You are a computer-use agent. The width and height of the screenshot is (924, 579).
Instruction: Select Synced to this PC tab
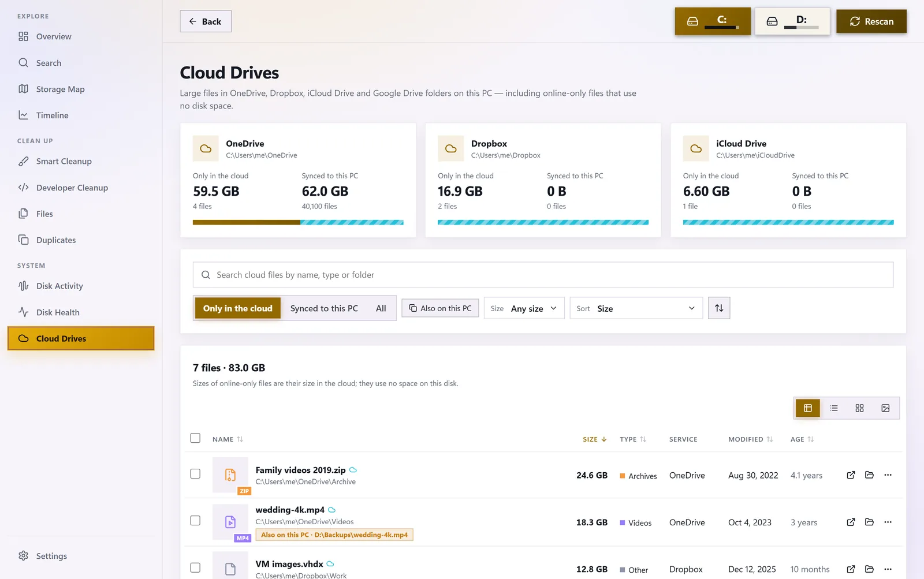[324, 308]
